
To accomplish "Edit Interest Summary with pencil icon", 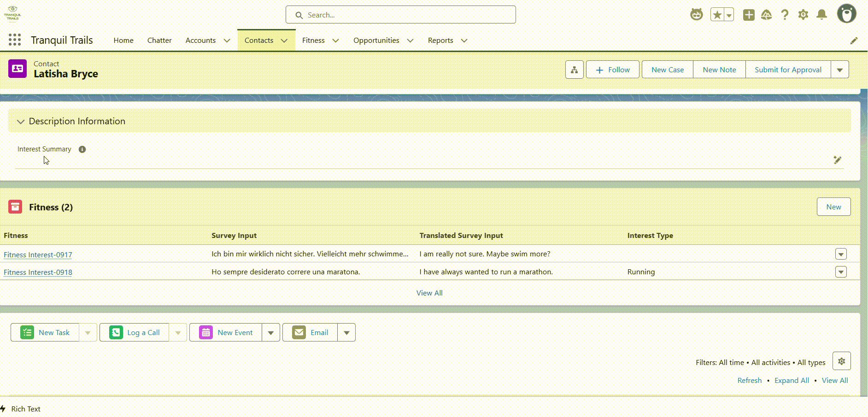I will (x=837, y=160).
